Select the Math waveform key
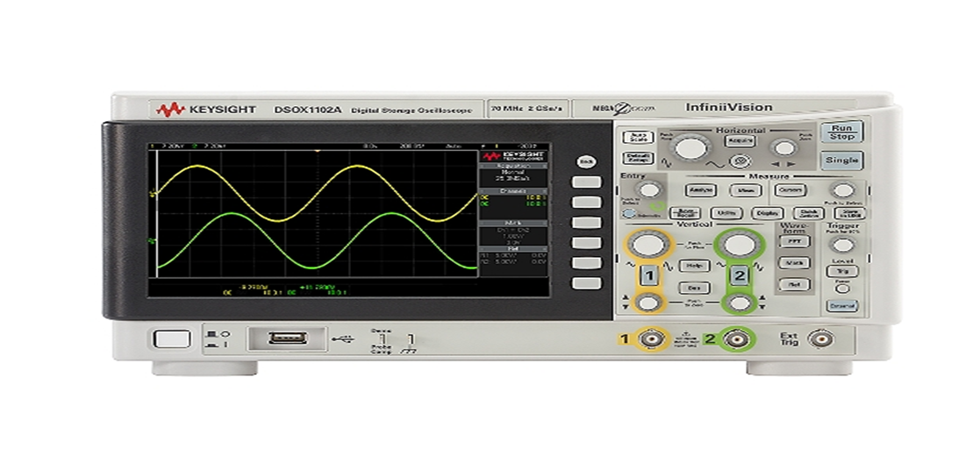The height and width of the screenshot is (457, 980). (794, 262)
